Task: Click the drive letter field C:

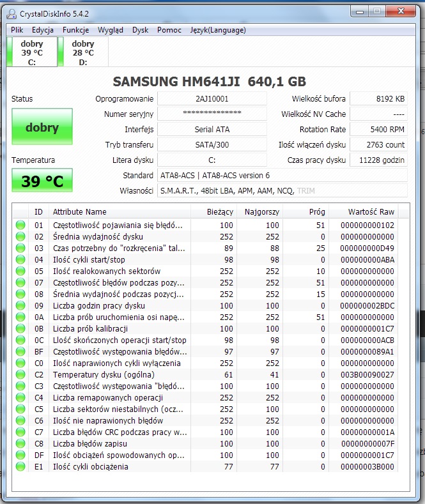Action: pyautogui.click(x=212, y=160)
